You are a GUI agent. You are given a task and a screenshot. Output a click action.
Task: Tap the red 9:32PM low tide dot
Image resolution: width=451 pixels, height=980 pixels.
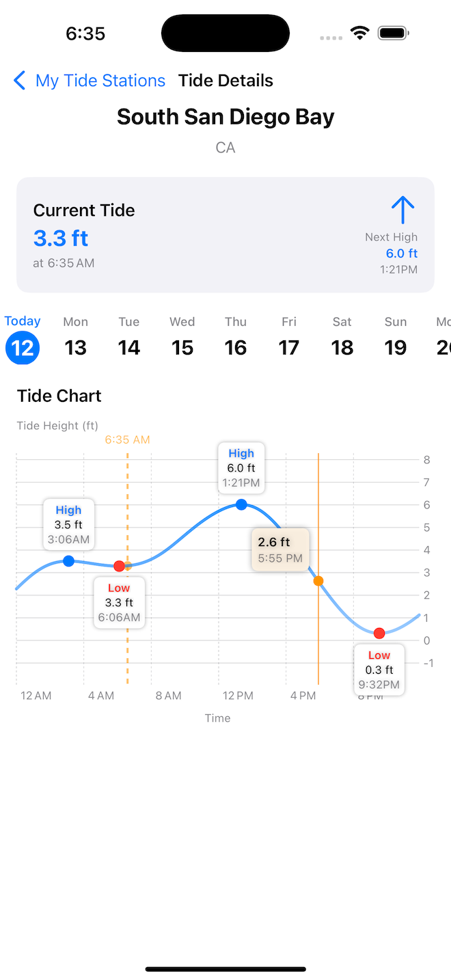(x=379, y=634)
